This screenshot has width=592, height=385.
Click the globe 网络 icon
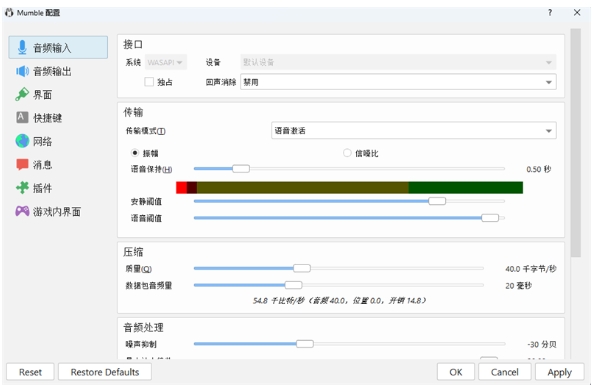(22, 141)
